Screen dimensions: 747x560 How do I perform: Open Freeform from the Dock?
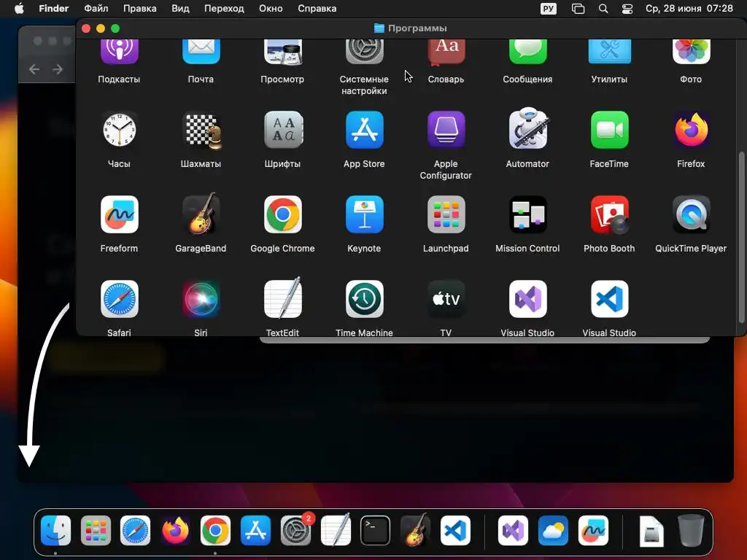coord(593,530)
